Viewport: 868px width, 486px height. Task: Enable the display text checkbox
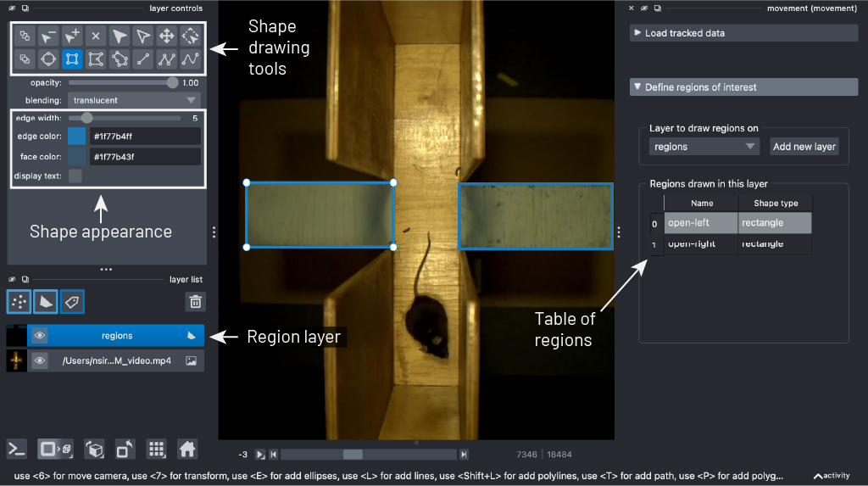pyautogui.click(x=75, y=176)
